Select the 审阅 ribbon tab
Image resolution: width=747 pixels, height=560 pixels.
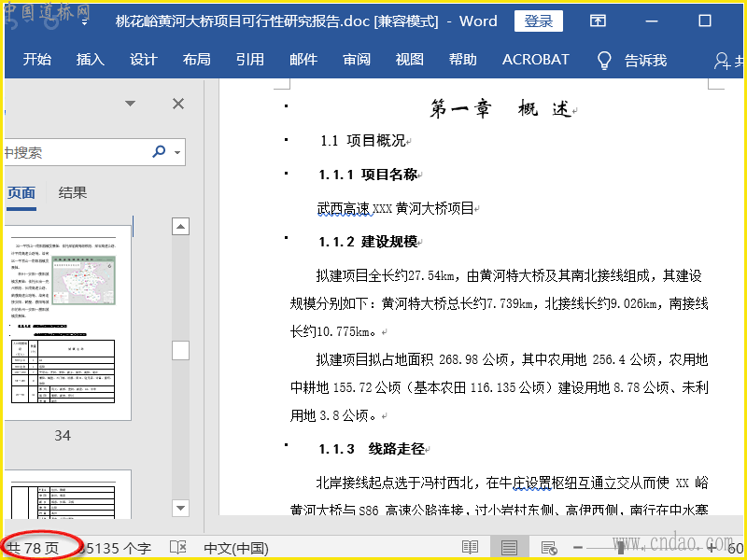coord(357,60)
